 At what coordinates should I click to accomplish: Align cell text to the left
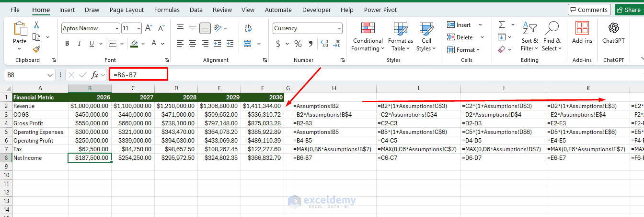pyautogui.click(x=180, y=44)
